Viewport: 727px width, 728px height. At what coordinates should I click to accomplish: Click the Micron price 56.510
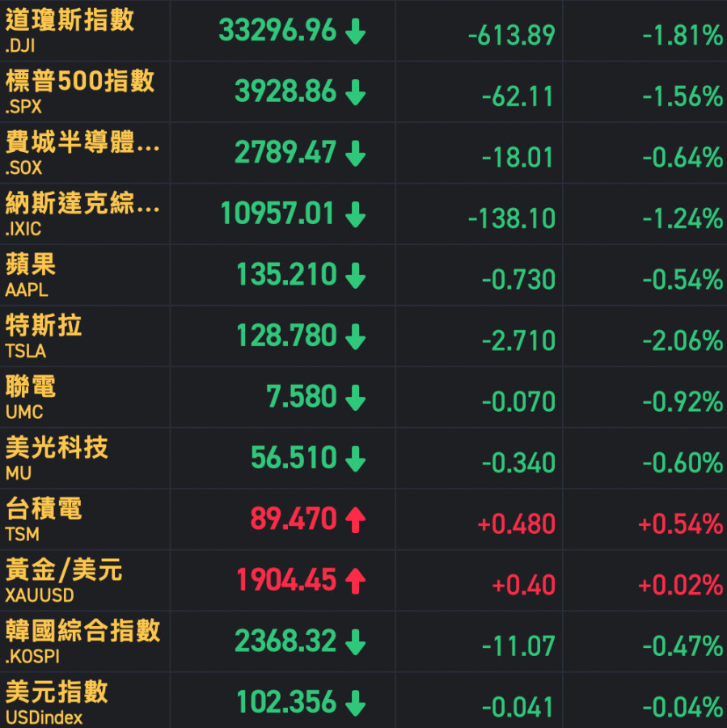point(293,459)
